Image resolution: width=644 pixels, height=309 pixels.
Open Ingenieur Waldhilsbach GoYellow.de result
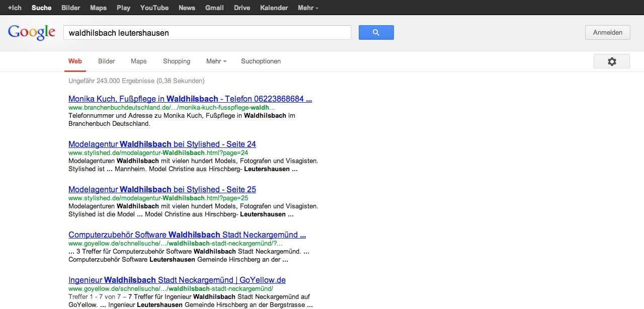(177, 280)
